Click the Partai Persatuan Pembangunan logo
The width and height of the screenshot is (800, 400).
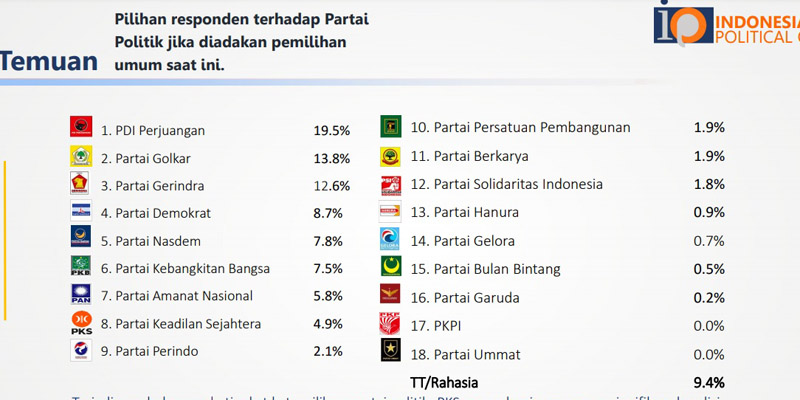[x=390, y=127]
